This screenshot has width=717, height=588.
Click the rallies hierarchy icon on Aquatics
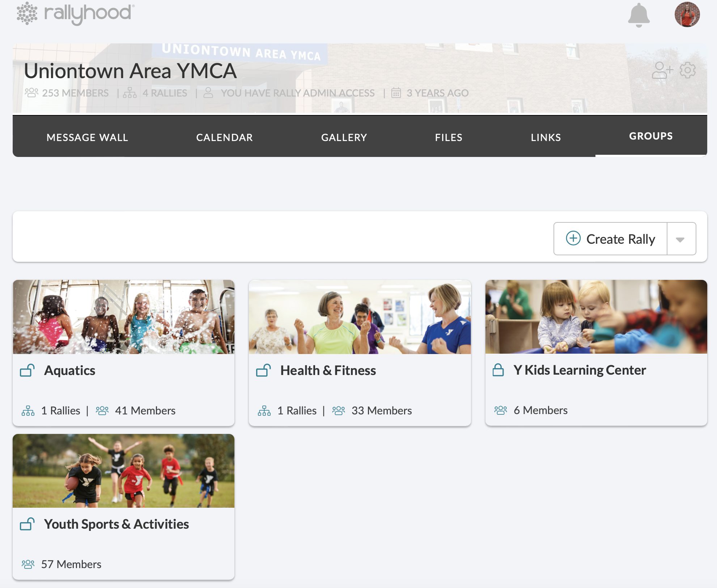[x=28, y=411]
